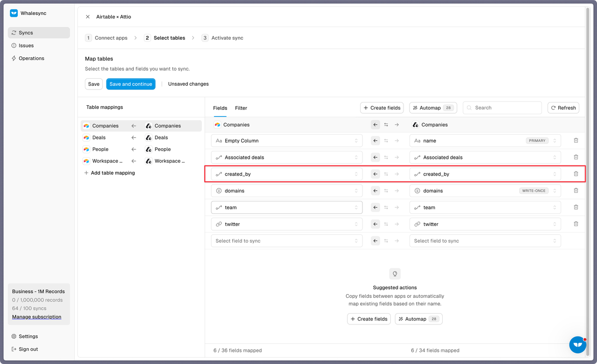Set Associated deals row direction to right
Screen dimensions: 597x364
(x=397, y=157)
